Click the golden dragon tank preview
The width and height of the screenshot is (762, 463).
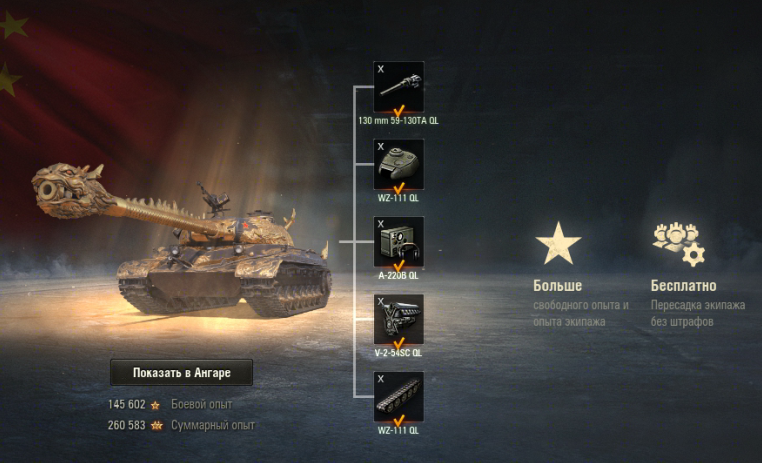point(182,240)
